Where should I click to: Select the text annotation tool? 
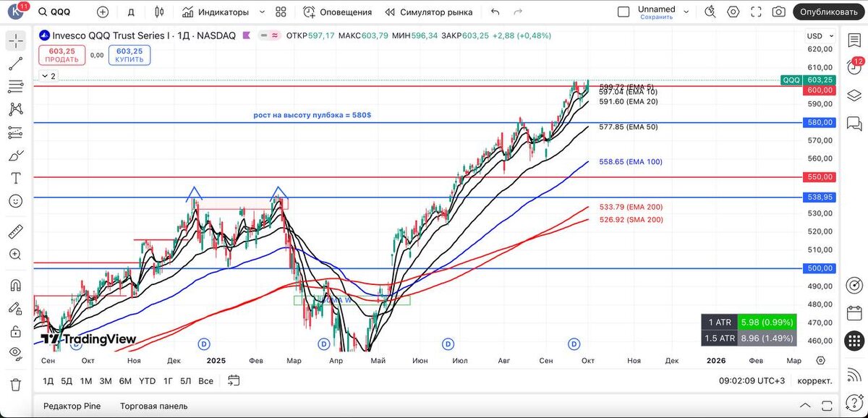(x=15, y=178)
